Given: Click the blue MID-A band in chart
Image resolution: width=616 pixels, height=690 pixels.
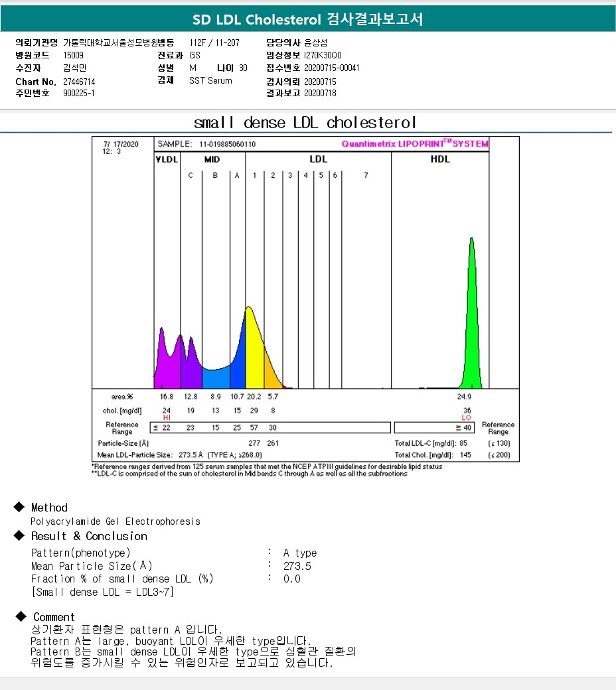Looking at the screenshot, I should pyautogui.click(x=238, y=366).
